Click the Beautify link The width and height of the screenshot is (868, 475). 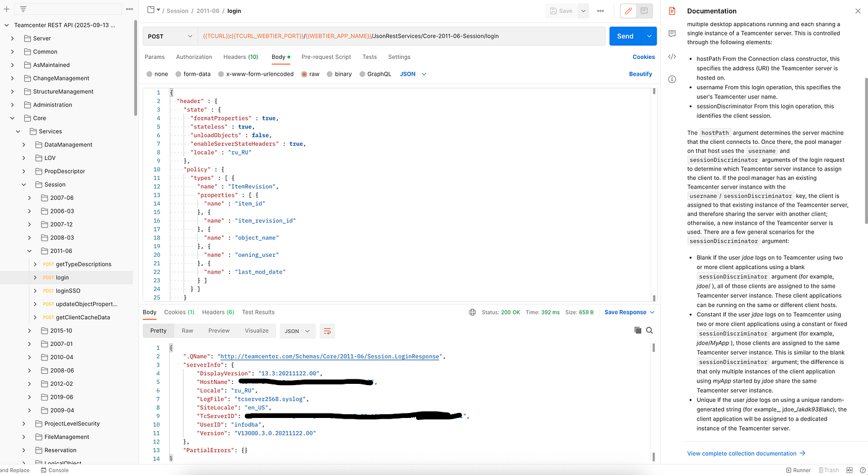[x=640, y=74]
